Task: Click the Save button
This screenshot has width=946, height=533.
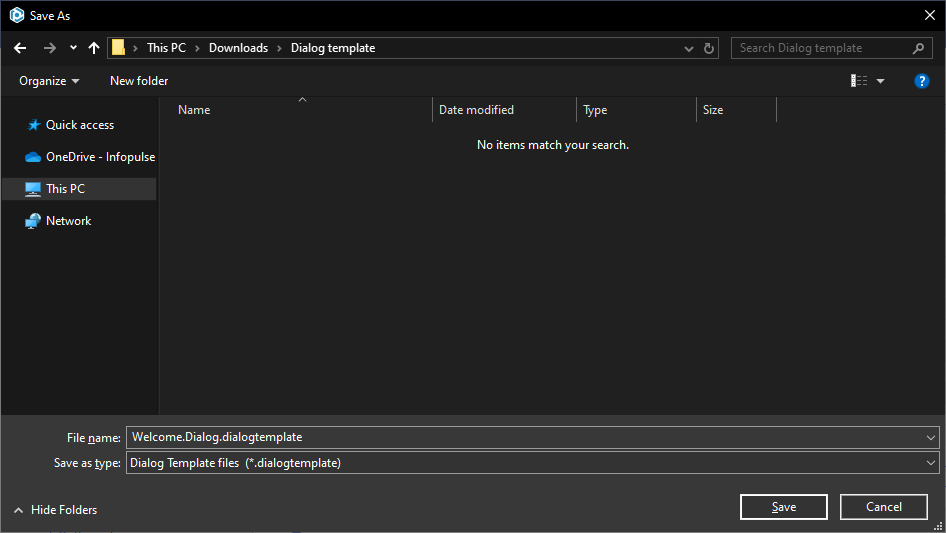Action: (x=784, y=507)
